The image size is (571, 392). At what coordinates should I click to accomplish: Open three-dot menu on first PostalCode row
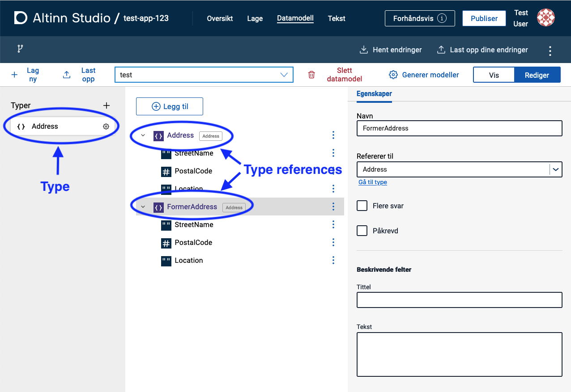click(x=333, y=171)
